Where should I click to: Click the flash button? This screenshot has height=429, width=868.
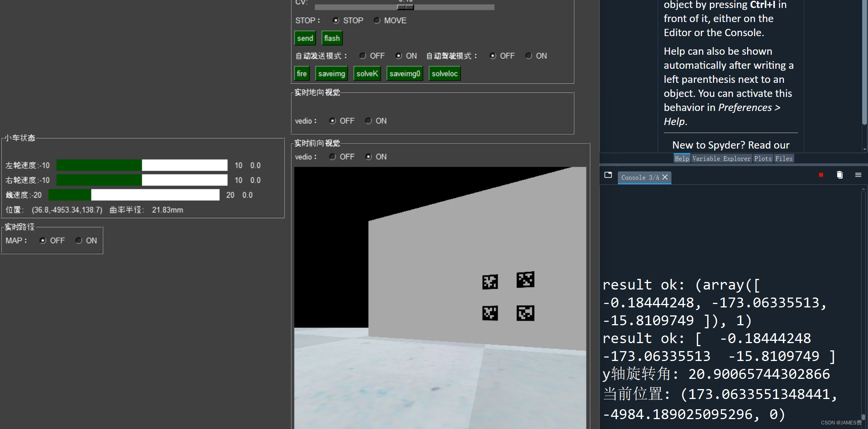(332, 38)
